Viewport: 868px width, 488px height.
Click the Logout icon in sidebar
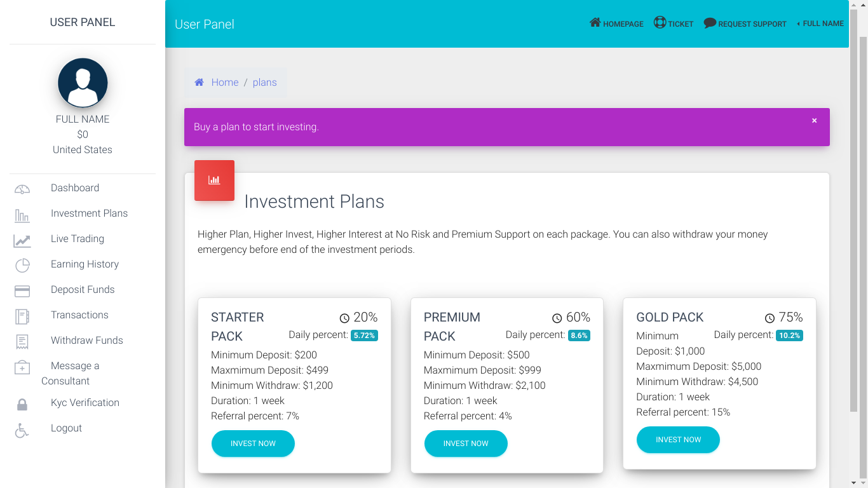(22, 431)
